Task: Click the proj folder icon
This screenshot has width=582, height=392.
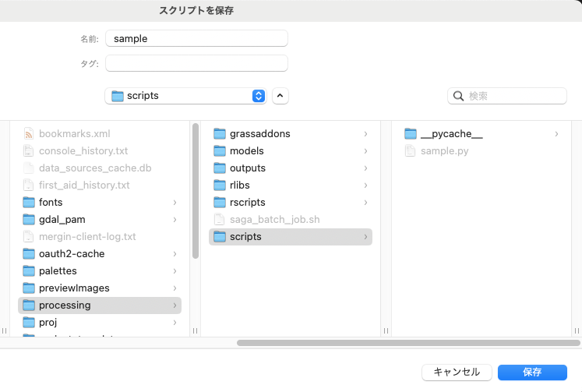Action: 29,322
